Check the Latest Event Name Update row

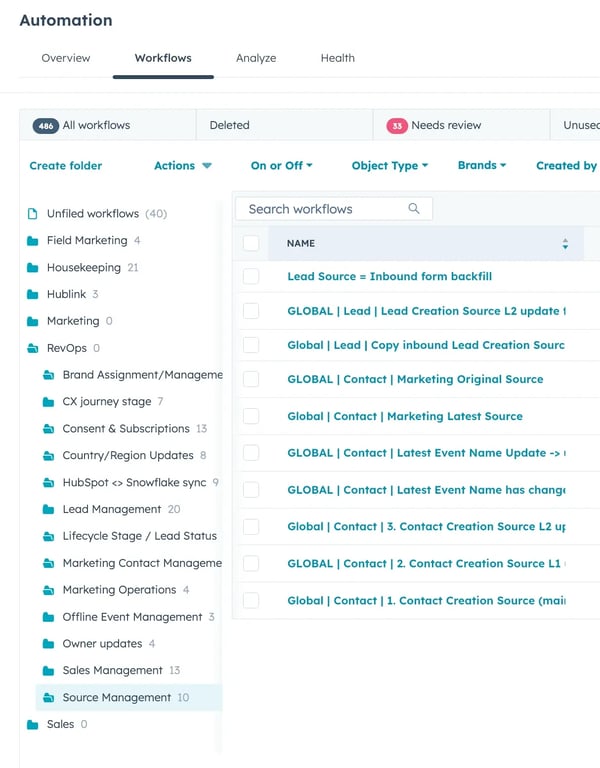coord(251,453)
